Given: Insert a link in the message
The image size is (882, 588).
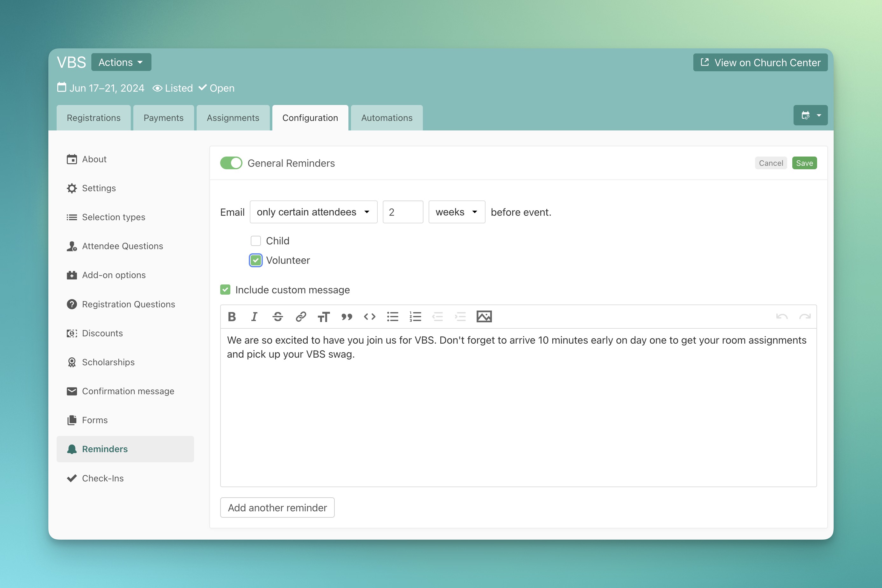Looking at the screenshot, I should (301, 317).
